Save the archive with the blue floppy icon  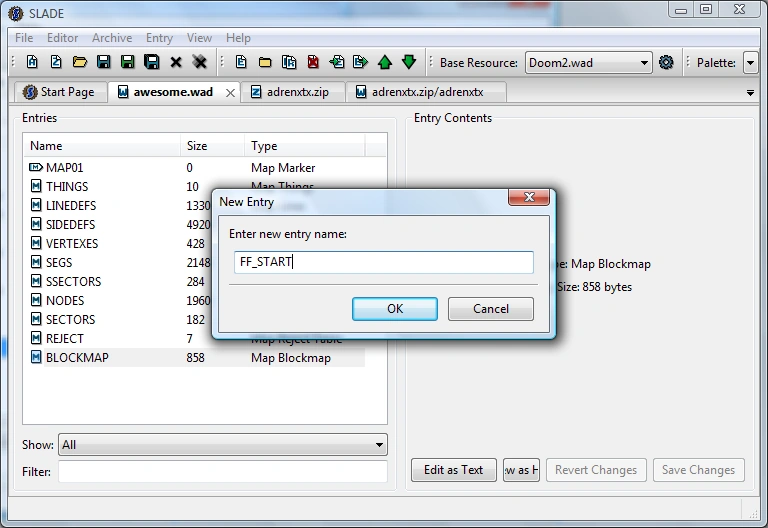pos(103,62)
